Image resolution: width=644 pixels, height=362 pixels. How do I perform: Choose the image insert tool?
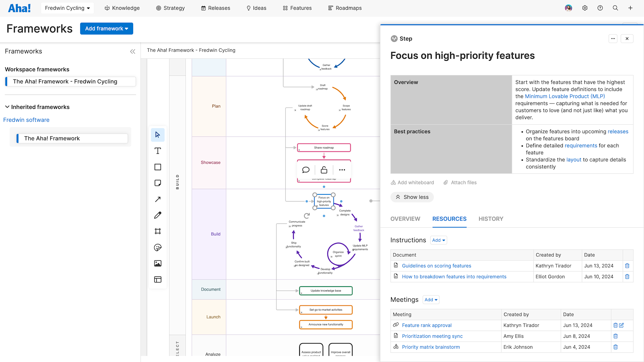coord(158,263)
